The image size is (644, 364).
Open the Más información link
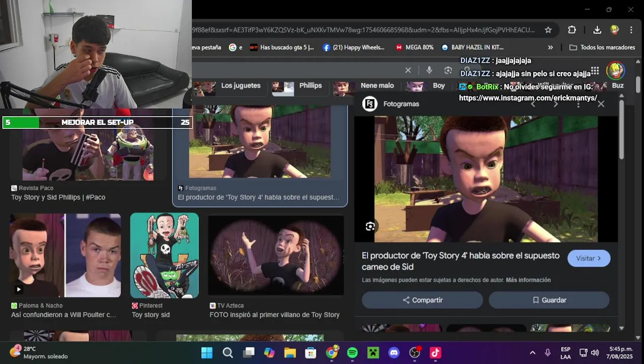click(528, 280)
